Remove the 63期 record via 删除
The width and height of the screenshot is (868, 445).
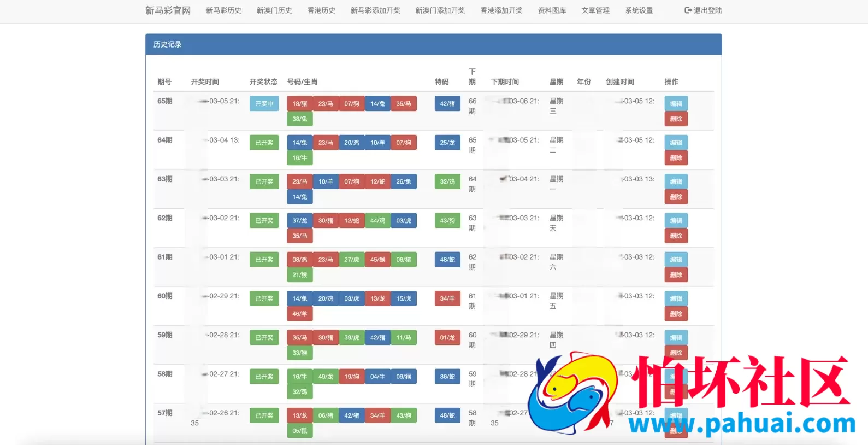(x=676, y=197)
